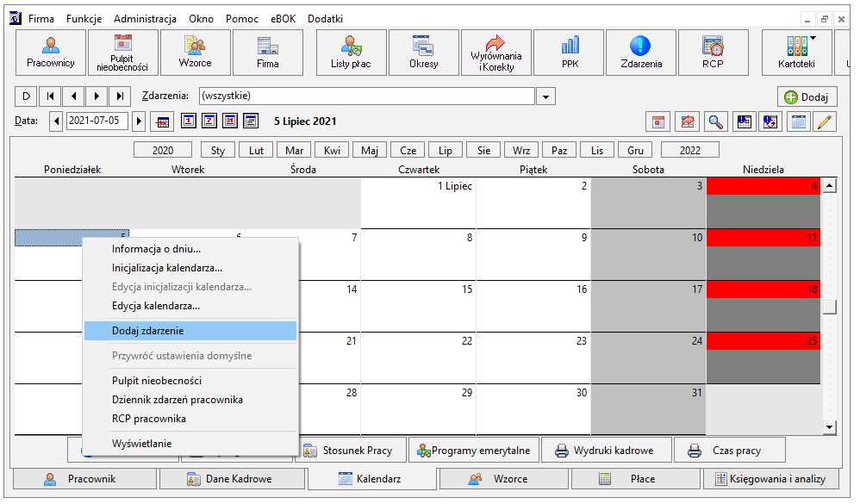The height and width of the screenshot is (504, 860).
Task: Switch to month view icon showing 31
Action: click(x=230, y=121)
